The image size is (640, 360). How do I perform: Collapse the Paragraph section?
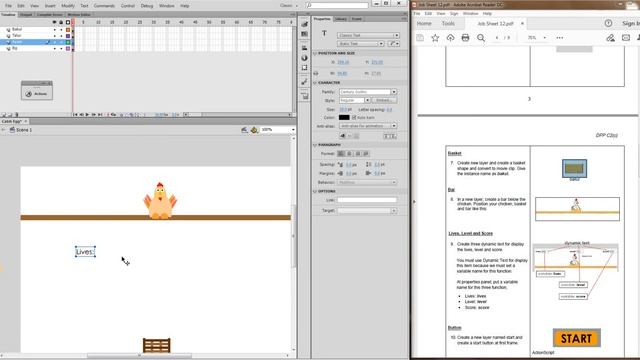(x=315, y=145)
